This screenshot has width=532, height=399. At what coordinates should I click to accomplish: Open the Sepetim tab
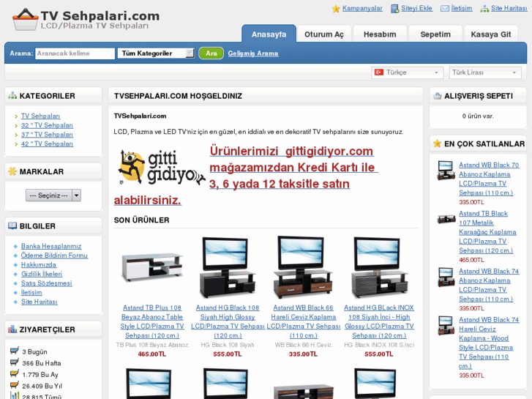pyautogui.click(x=435, y=34)
